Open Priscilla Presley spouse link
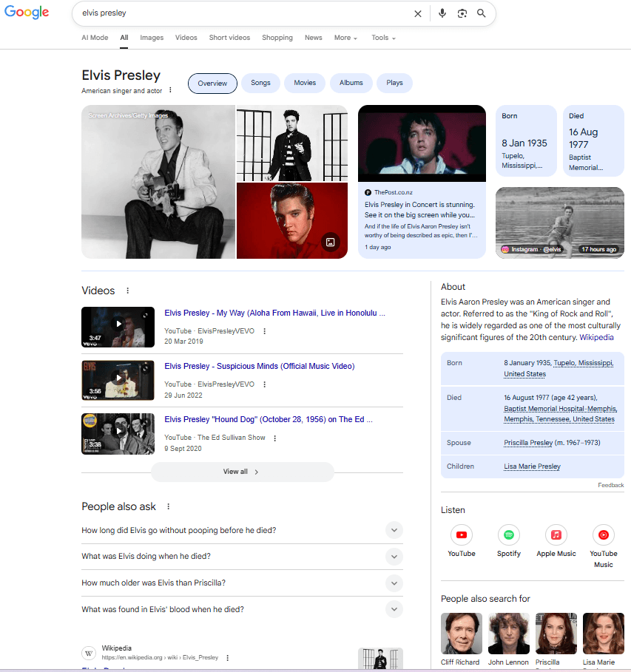Image resolution: width=631 pixels, height=672 pixels. click(x=528, y=443)
